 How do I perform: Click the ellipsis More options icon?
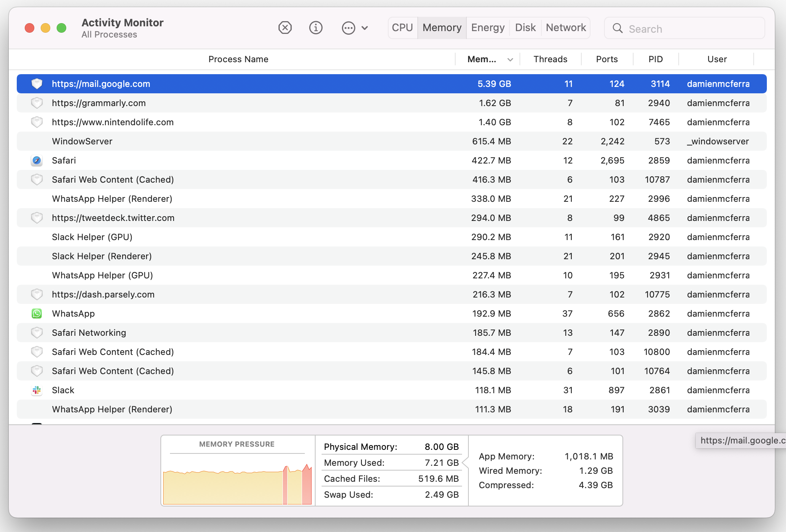click(x=348, y=28)
